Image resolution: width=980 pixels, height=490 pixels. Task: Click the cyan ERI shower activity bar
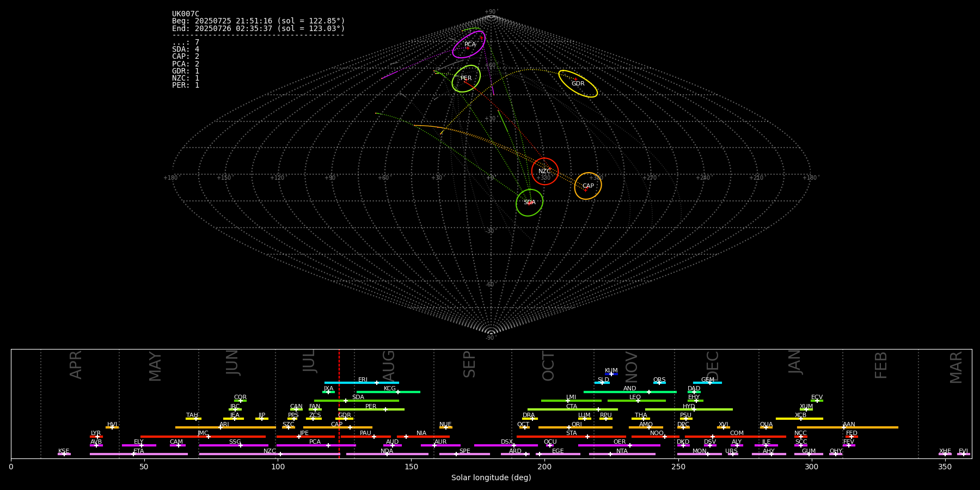click(x=362, y=383)
